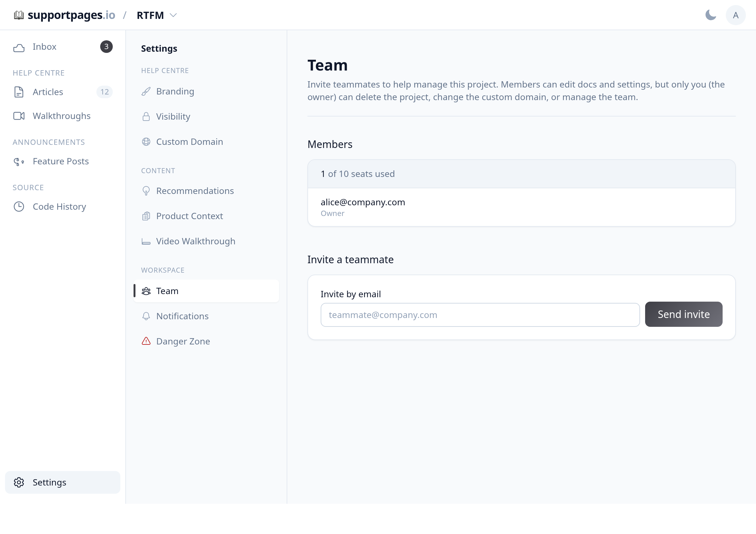Select the Notifications settings label
This screenshot has height=534, width=756.
[x=182, y=316]
